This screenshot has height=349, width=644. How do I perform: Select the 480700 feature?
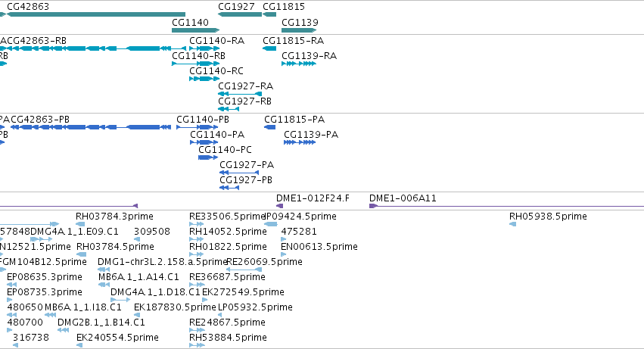[x=9, y=330]
